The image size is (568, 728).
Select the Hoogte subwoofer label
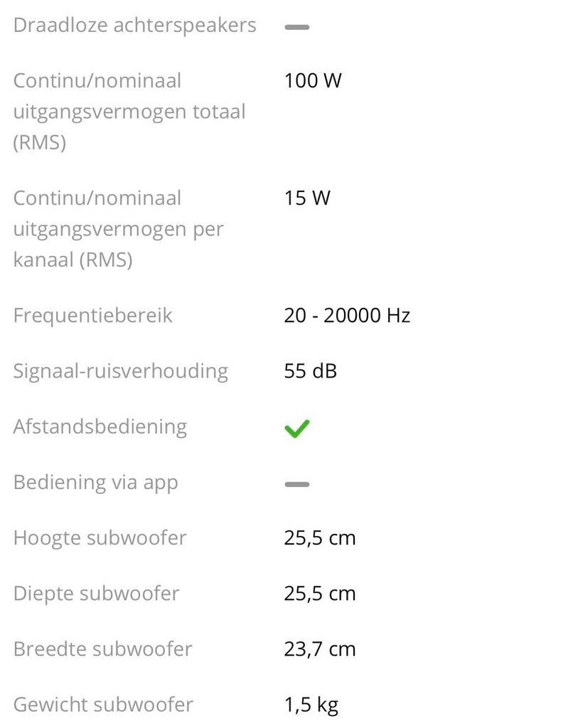pos(100,537)
